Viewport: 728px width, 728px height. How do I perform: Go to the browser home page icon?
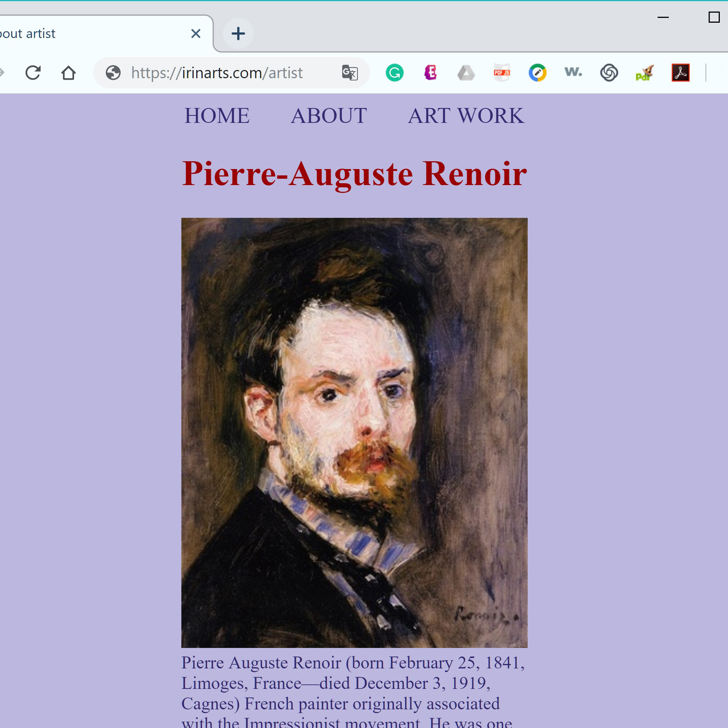(68, 73)
